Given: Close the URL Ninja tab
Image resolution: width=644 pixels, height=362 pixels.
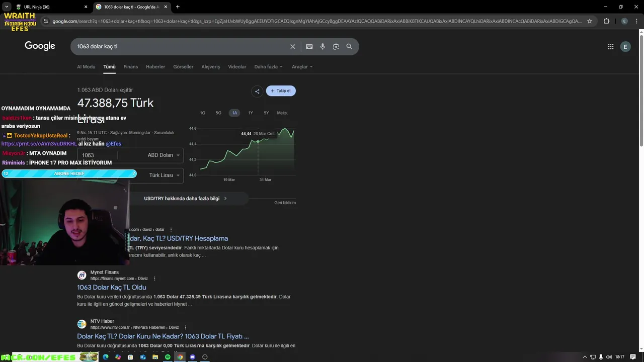Looking at the screenshot, I should (86, 7).
